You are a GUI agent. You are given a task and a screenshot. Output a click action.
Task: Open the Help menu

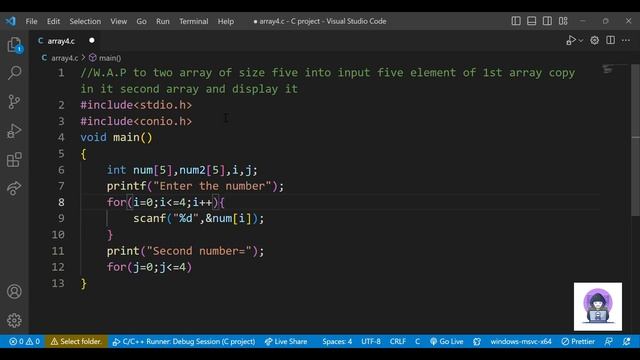(226, 21)
